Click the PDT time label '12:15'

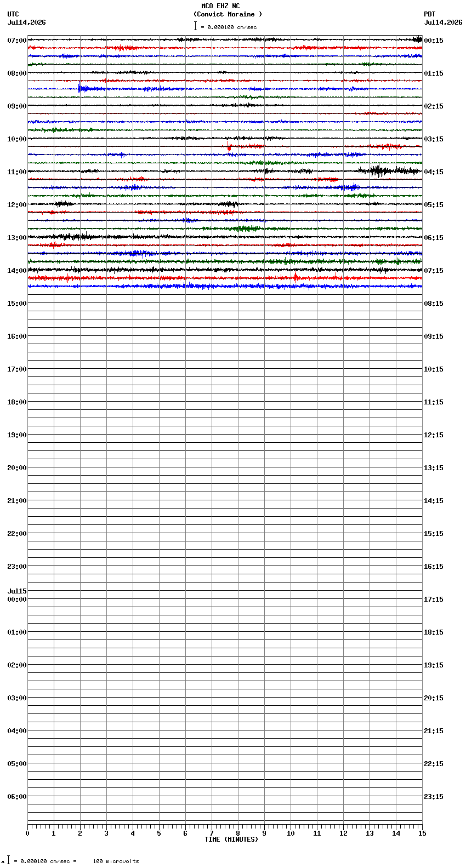[434, 435]
